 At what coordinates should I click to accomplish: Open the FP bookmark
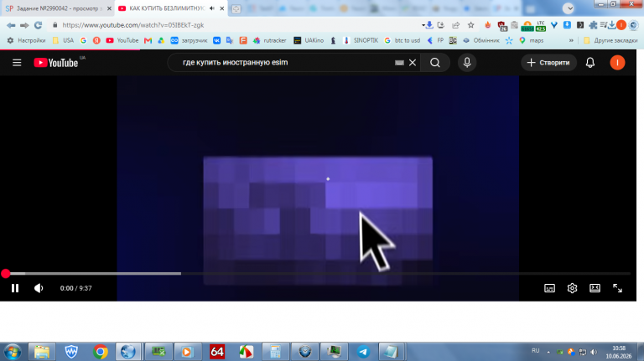click(x=435, y=40)
